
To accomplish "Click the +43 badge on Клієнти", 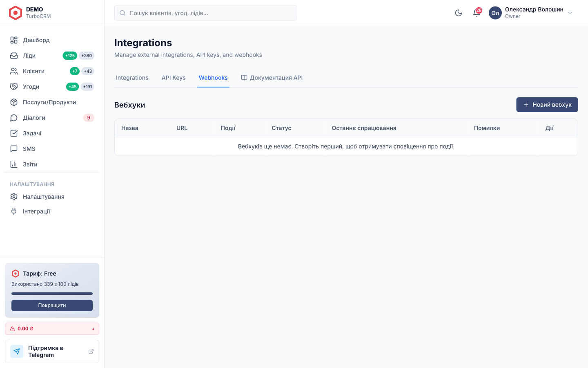I will 88,71.
